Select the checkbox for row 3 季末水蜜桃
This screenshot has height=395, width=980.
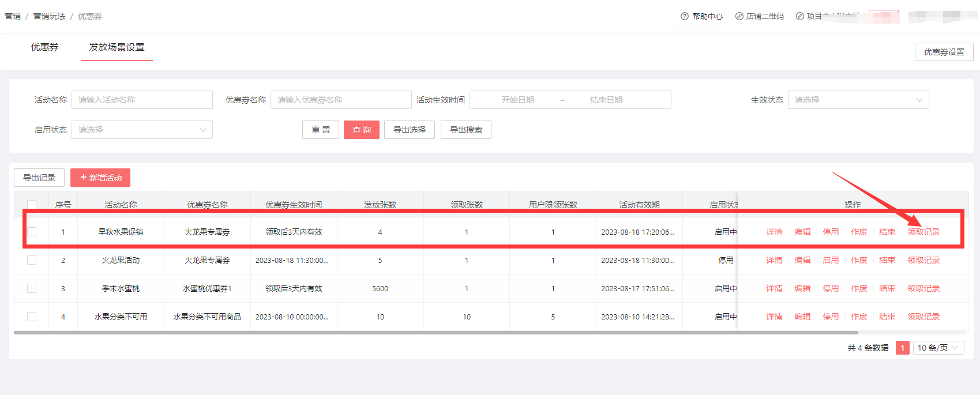tap(32, 288)
